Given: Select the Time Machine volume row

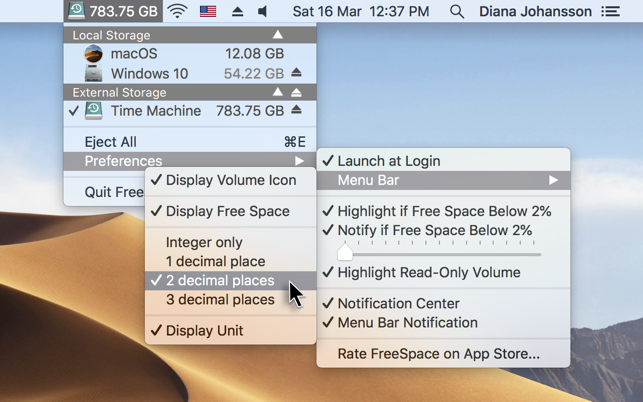Looking at the screenshot, I should (x=190, y=111).
